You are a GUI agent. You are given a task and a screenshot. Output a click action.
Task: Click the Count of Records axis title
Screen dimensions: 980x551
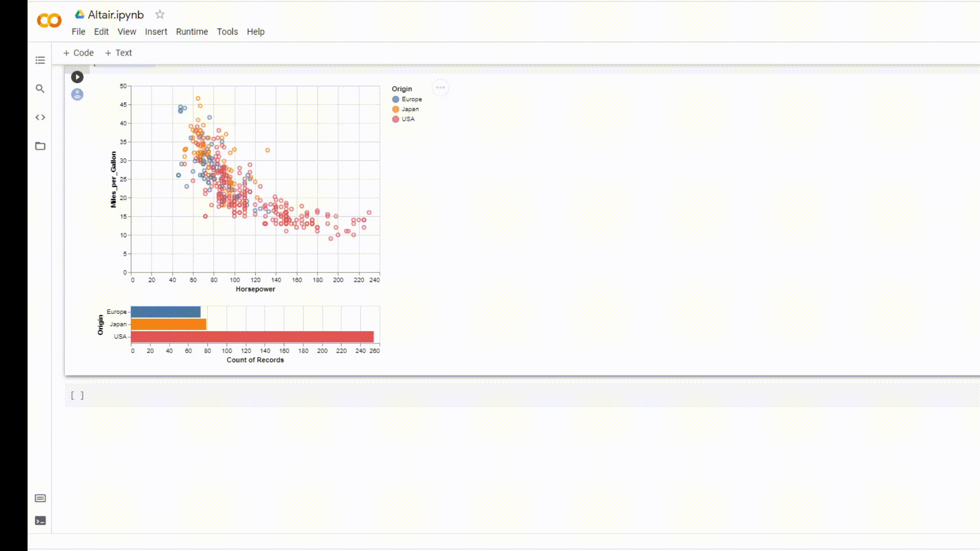point(255,360)
